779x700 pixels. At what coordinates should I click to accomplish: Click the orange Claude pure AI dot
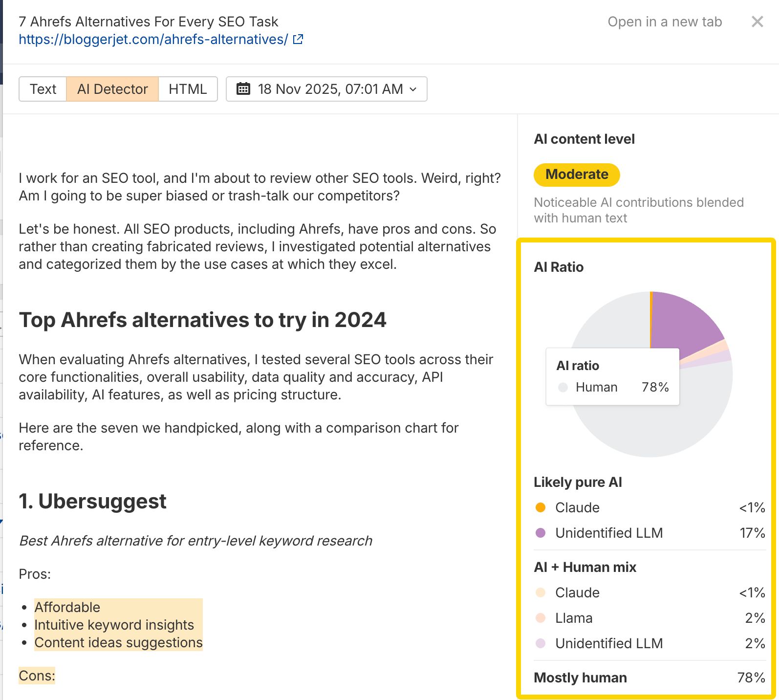541,507
